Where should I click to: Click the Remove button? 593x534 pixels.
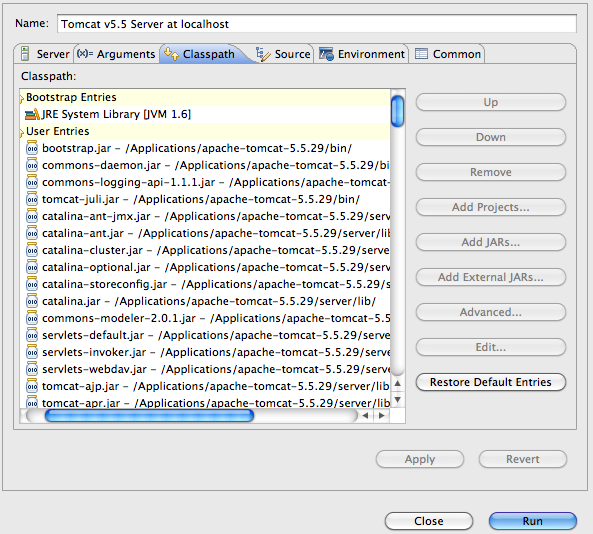[x=491, y=172]
